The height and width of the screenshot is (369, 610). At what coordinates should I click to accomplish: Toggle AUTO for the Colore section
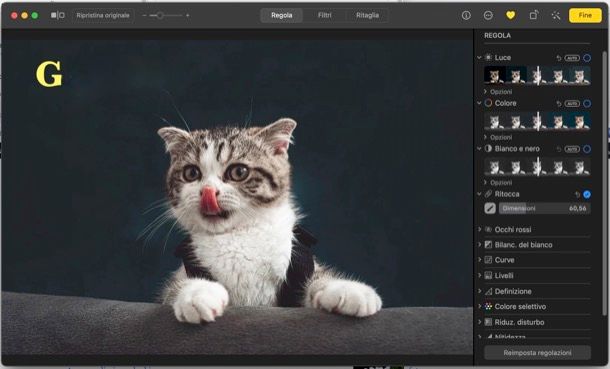coord(572,103)
